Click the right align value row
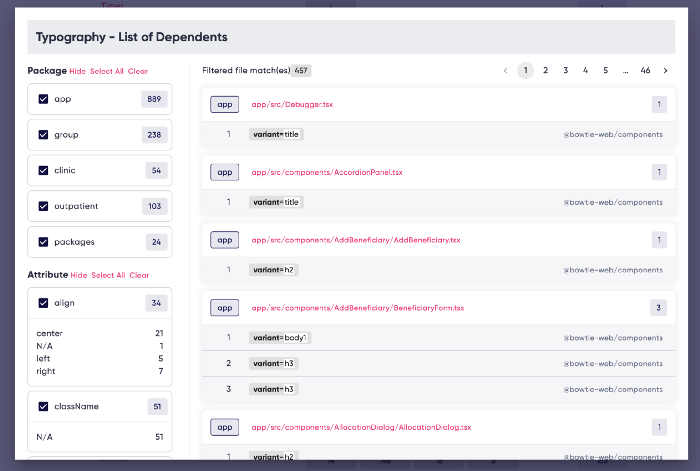The width and height of the screenshot is (700, 471). pos(100,371)
